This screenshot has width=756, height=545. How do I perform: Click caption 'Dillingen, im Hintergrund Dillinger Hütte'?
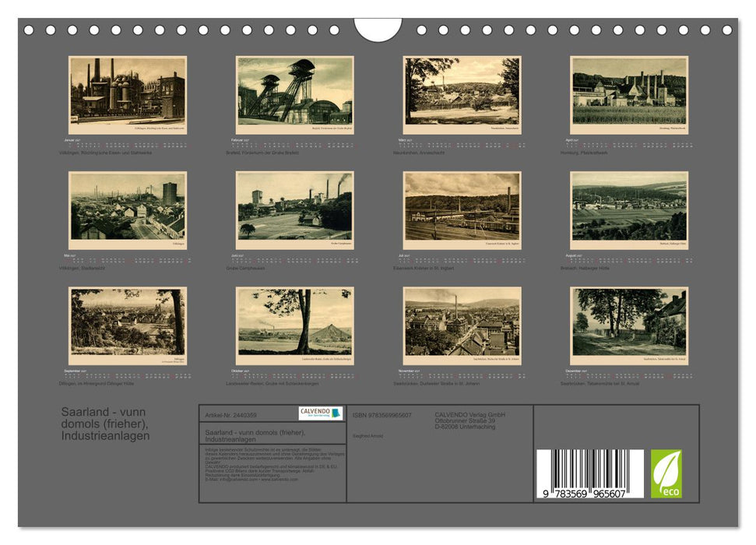[x=97, y=383]
